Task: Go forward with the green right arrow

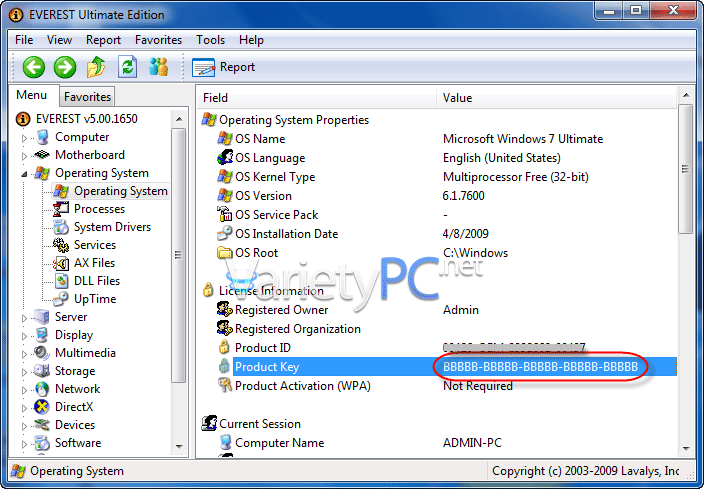Action: 65,67
